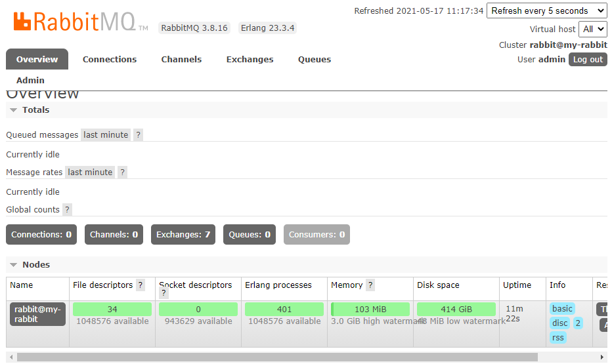Click the 401 Erlang processes bar

point(284,309)
